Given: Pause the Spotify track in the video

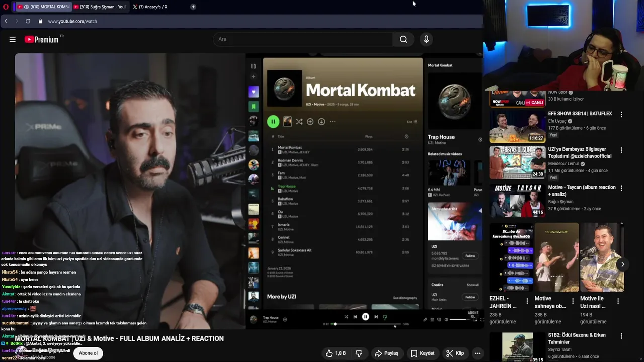Looking at the screenshot, I should pos(366,317).
